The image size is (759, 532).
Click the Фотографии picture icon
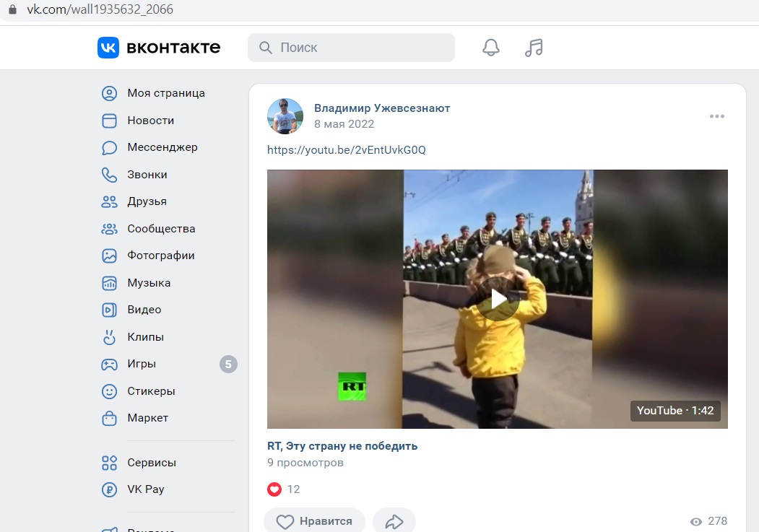[109, 256]
